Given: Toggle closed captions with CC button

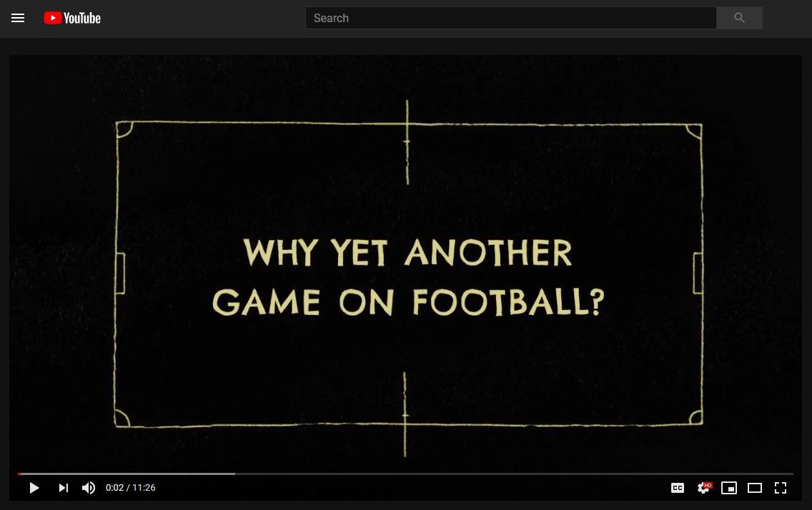Looking at the screenshot, I should (x=678, y=488).
